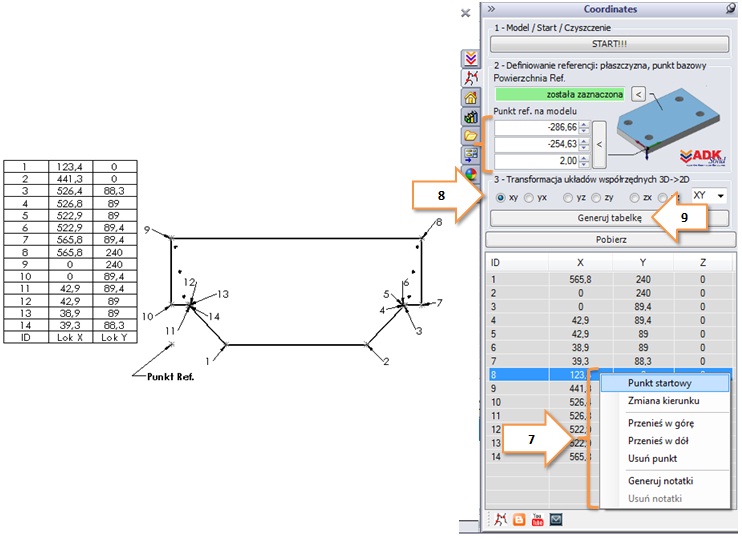Click the email envelope icon
The width and height of the screenshot is (742, 540).
click(556, 520)
